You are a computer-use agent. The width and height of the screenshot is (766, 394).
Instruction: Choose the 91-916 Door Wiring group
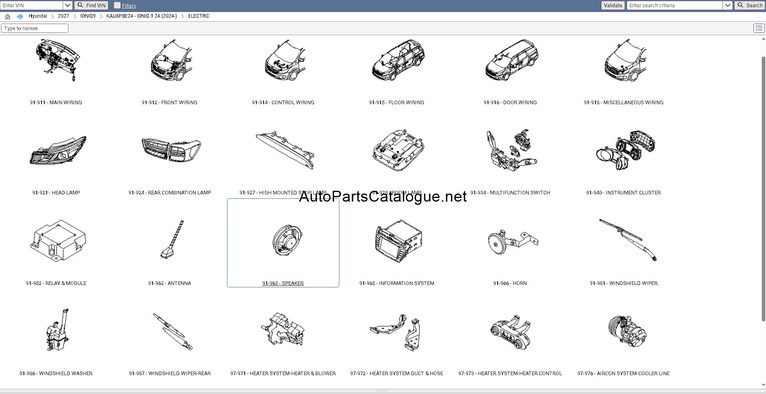pos(511,61)
